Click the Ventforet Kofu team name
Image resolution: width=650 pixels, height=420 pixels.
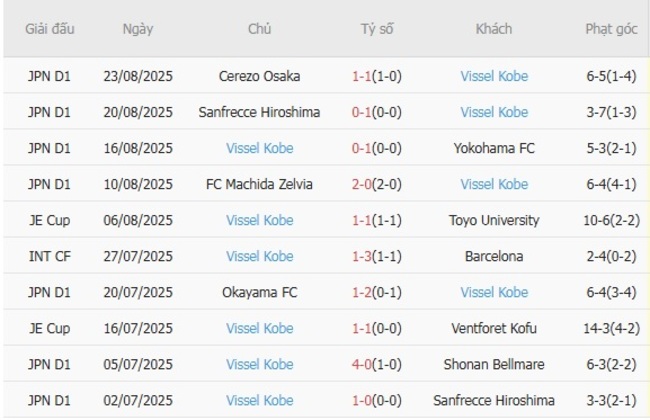494,328
